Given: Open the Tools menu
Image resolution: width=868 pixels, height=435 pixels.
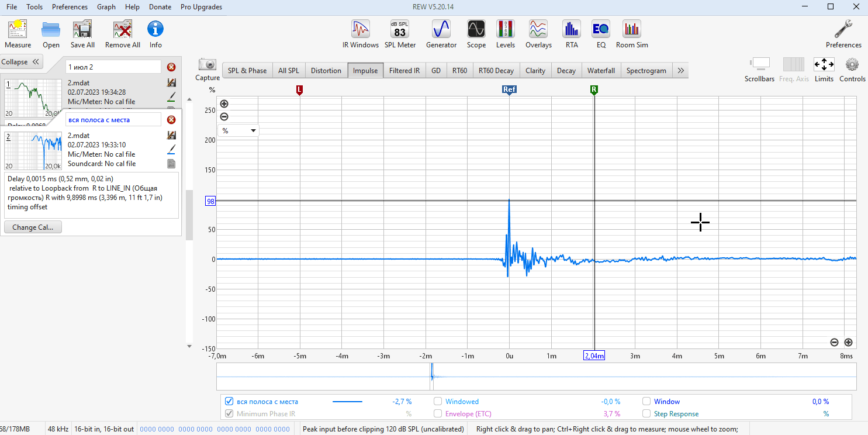Looking at the screenshot, I should [34, 7].
